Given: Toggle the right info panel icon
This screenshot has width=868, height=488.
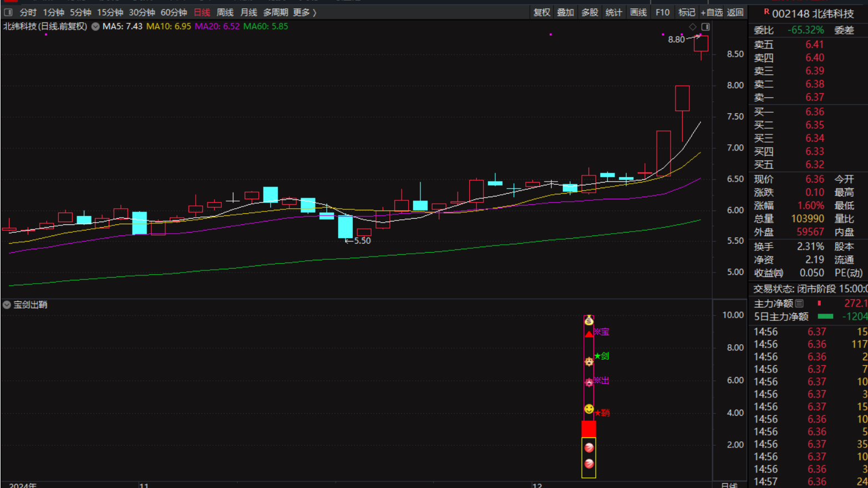Looking at the screenshot, I should point(705,27).
